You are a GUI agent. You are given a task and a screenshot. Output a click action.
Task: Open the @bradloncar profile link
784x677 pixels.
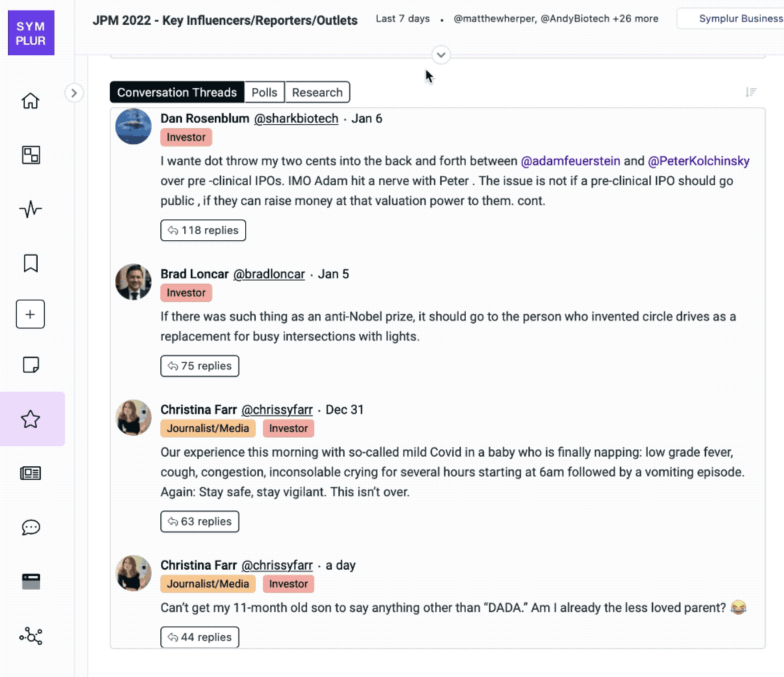pyautogui.click(x=269, y=274)
